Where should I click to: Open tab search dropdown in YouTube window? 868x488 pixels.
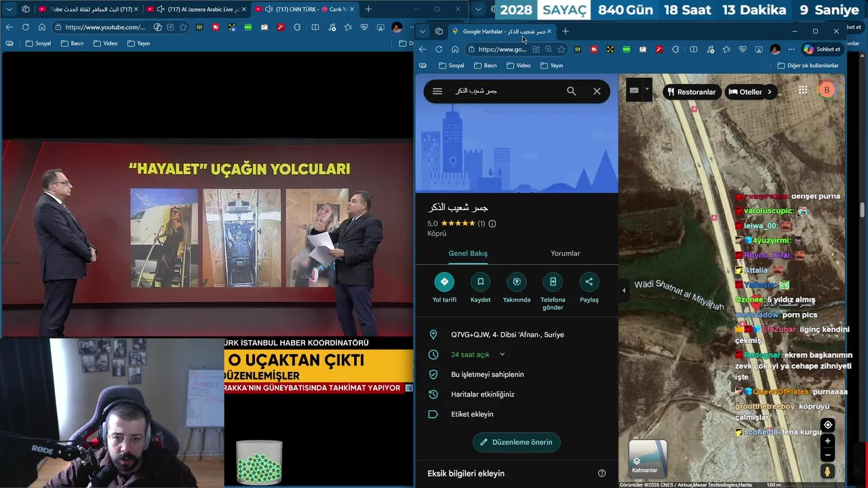pyautogui.click(x=9, y=9)
